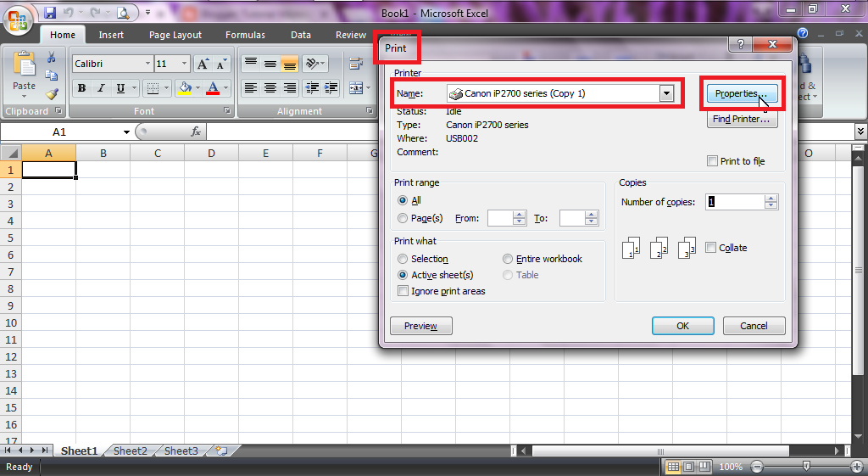Click the Paste clipboard icon
868x476 pixels.
click(x=24, y=65)
